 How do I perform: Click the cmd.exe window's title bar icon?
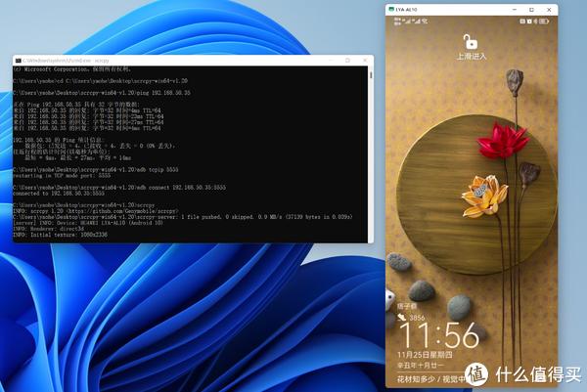pos(18,61)
